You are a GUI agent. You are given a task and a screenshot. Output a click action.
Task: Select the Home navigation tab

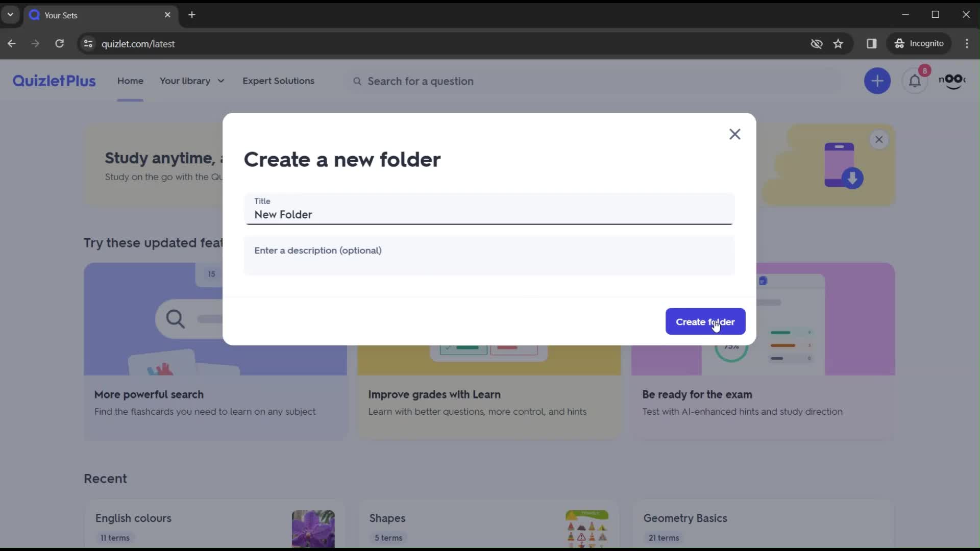point(131,81)
